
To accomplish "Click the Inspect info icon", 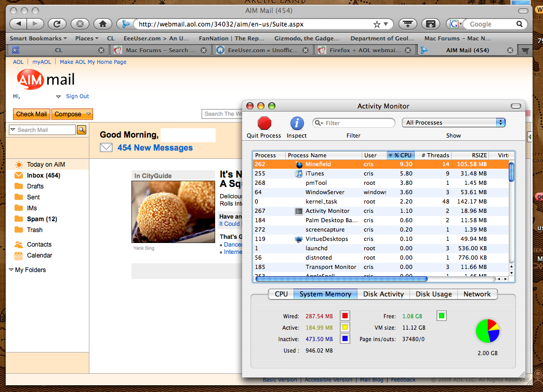I will tap(297, 123).
